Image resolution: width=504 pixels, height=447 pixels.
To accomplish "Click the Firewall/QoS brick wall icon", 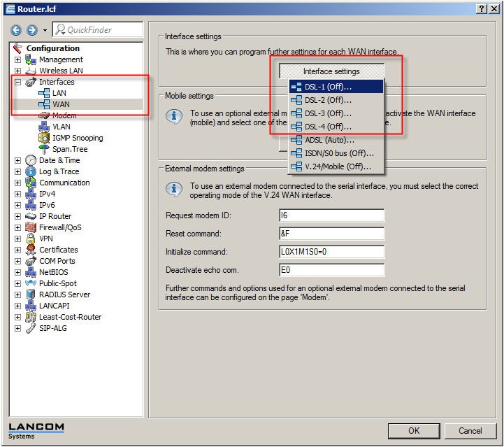I will click(x=31, y=227).
